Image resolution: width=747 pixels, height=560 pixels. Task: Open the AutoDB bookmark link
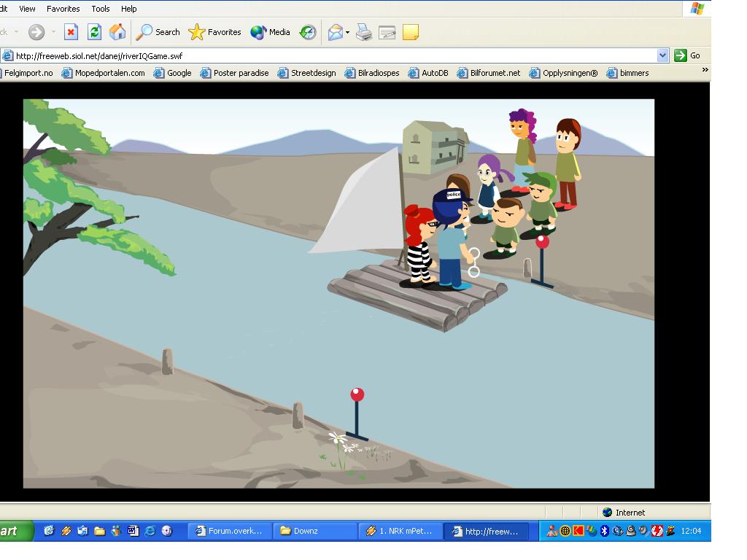(x=428, y=73)
